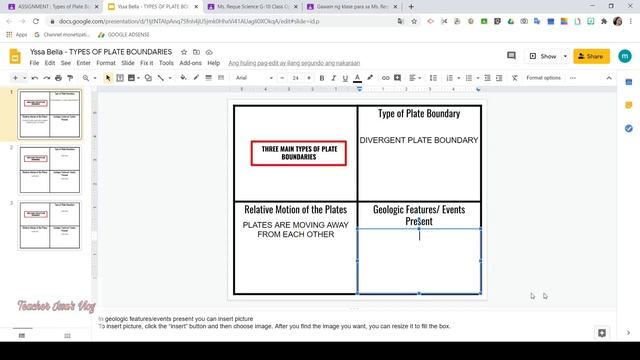Increase the text indent
Screen dimensions: 640x360
coord(499,78)
